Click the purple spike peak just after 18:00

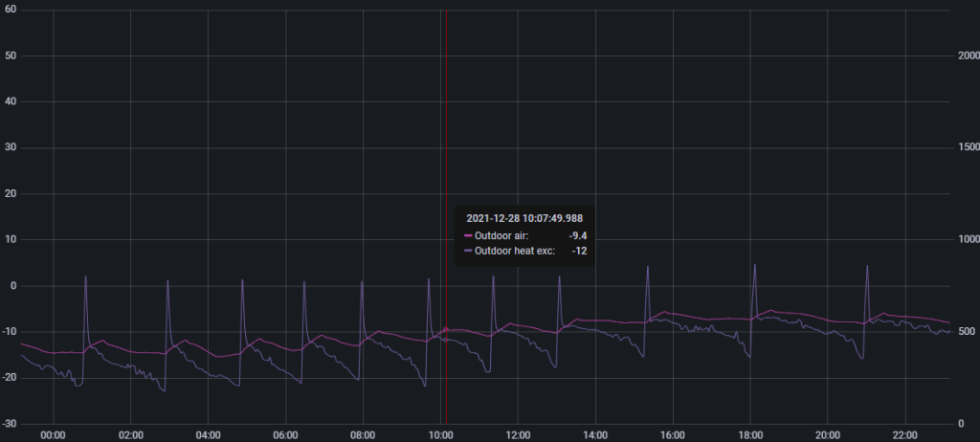tap(754, 265)
